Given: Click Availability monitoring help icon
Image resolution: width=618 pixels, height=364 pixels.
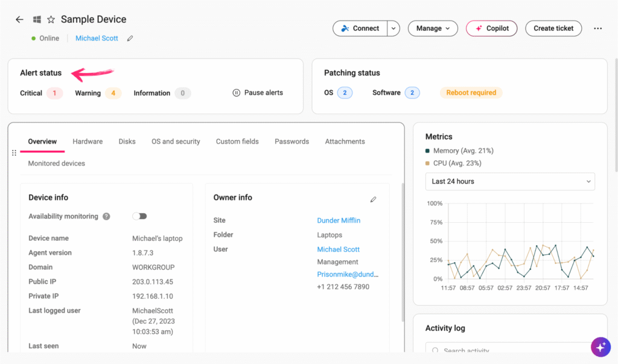Looking at the screenshot, I should point(106,217).
